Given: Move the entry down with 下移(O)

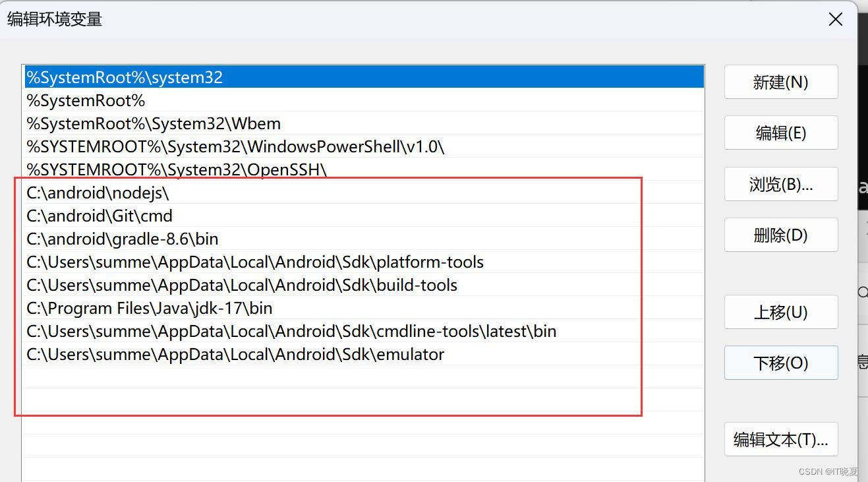Looking at the screenshot, I should click(x=781, y=363).
